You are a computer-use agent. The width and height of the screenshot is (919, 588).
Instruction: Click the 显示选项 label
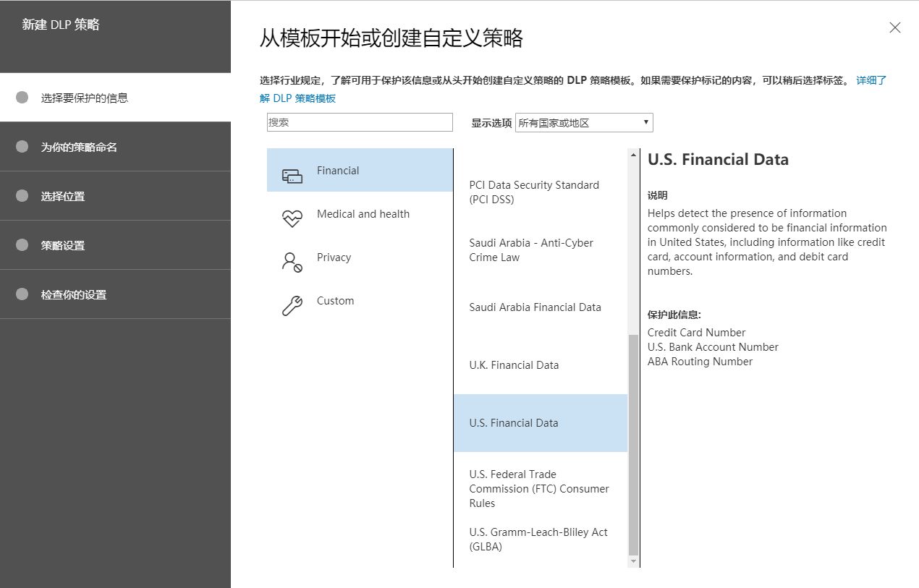point(491,123)
